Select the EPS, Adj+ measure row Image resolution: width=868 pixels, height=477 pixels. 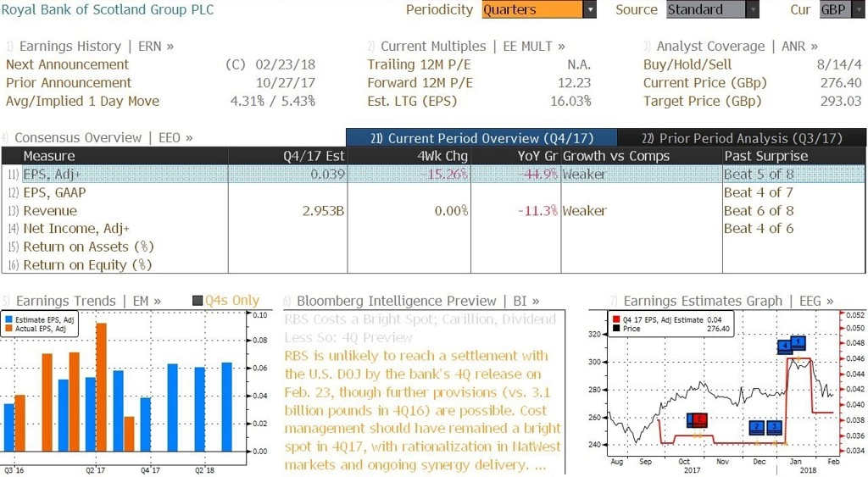pos(433,175)
